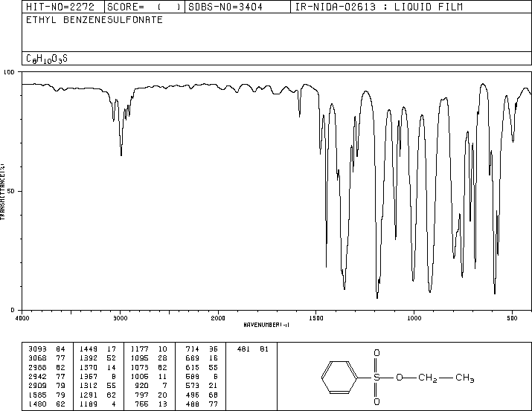
Task: Select peak entry 615 in the table
Action: [x=193, y=367]
